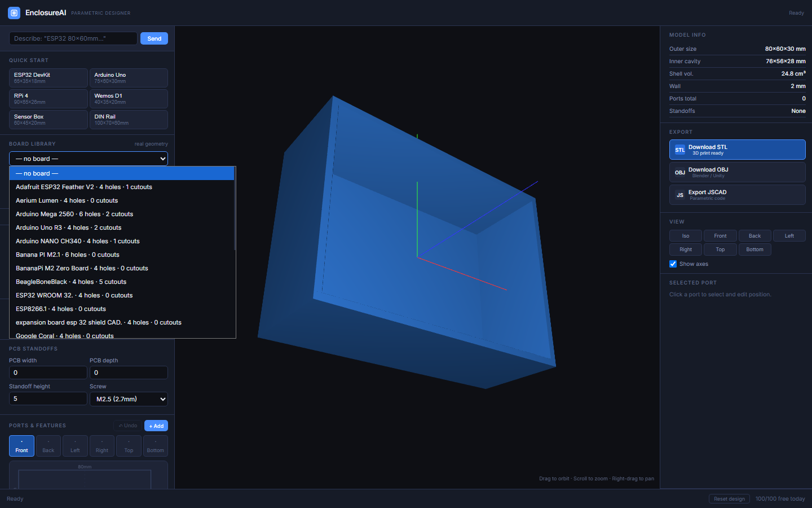Image resolution: width=812 pixels, height=508 pixels.
Task: Click the PCB width input field
Action: coord(48,373)
